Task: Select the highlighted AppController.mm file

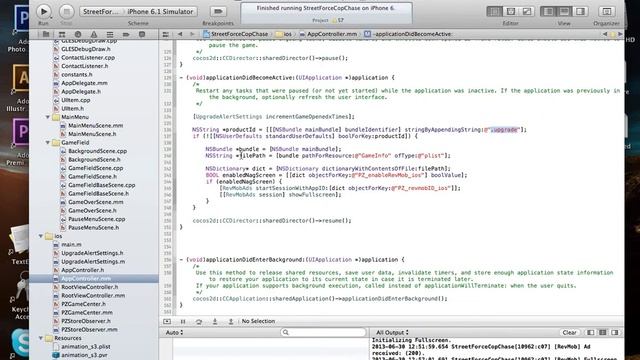Action: pyautogui.click(x=94, y=279)
